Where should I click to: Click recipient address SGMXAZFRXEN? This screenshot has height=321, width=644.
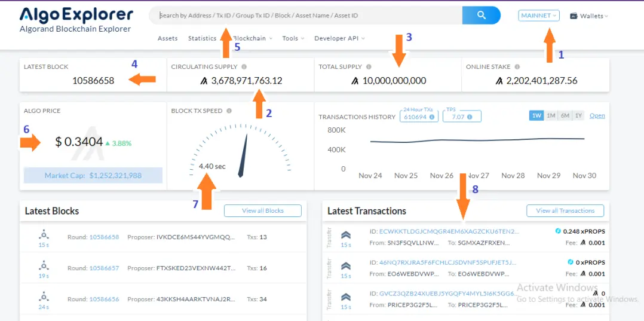tap(483, 243)
